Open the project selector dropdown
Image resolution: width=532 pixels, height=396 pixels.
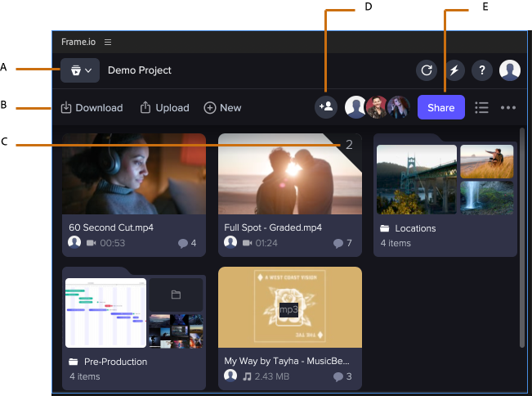80,70
